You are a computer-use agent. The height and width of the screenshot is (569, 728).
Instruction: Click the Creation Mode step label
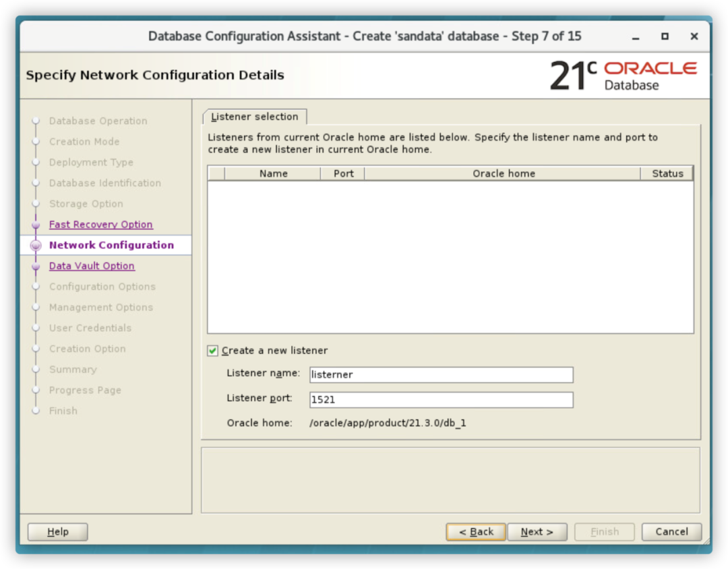tap(84, 142)
